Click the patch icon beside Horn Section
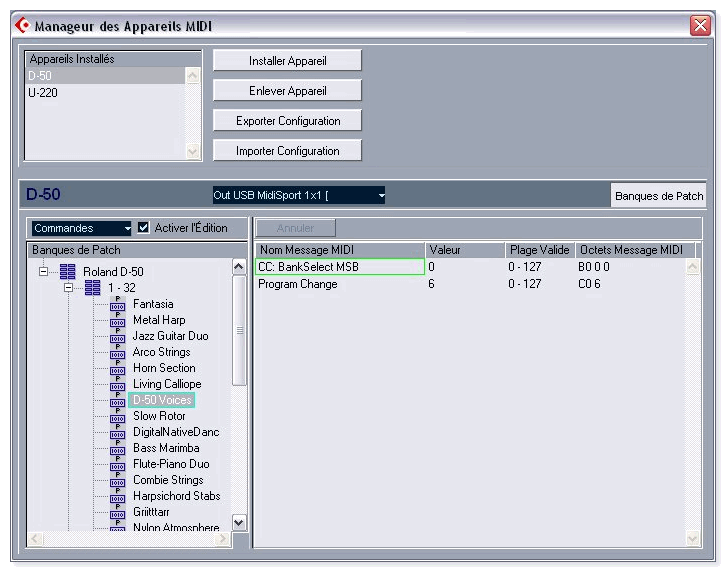The width and height of the screenshot is (726, 572). pos(118,368)
